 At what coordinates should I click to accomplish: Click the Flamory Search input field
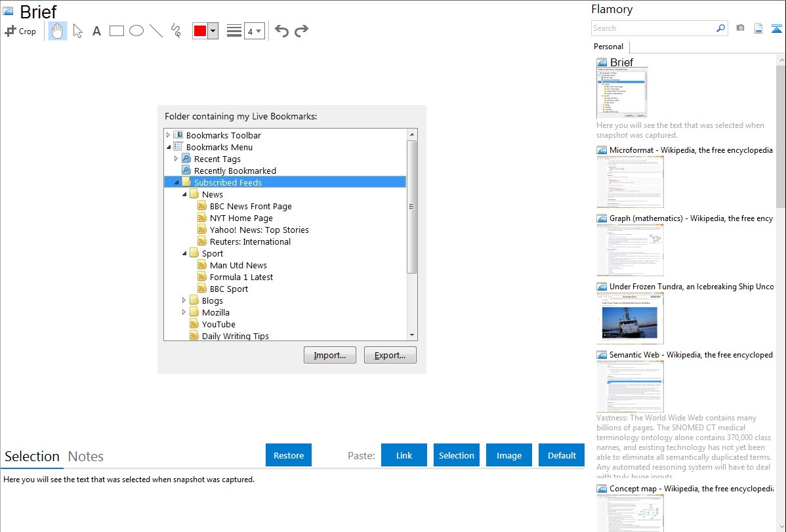click(653, 28)
